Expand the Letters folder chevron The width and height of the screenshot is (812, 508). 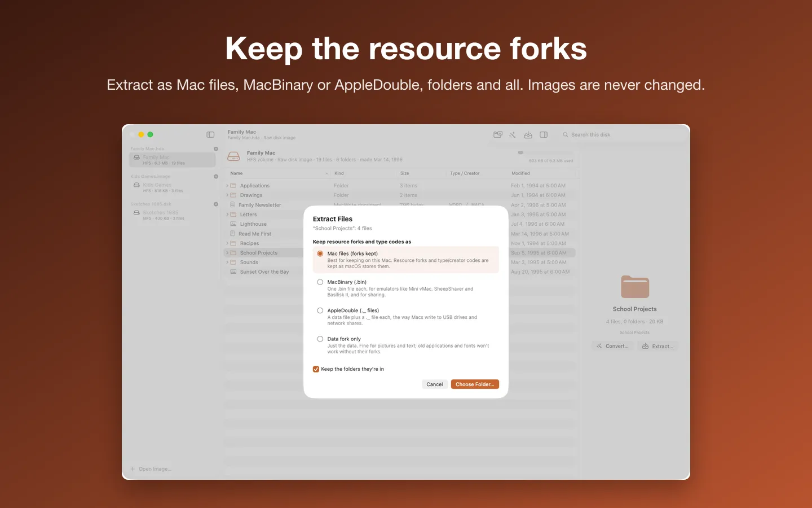(x=227, y=214)
